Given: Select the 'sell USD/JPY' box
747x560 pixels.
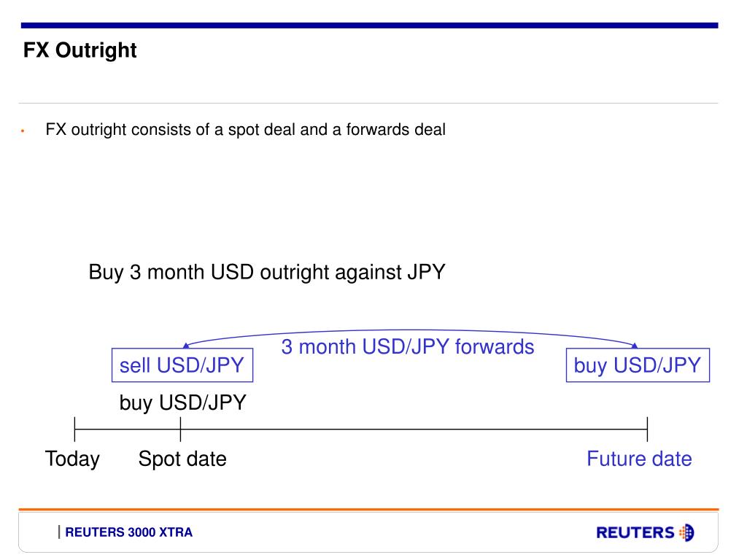Looking at the screenshot, I should 182,365.
